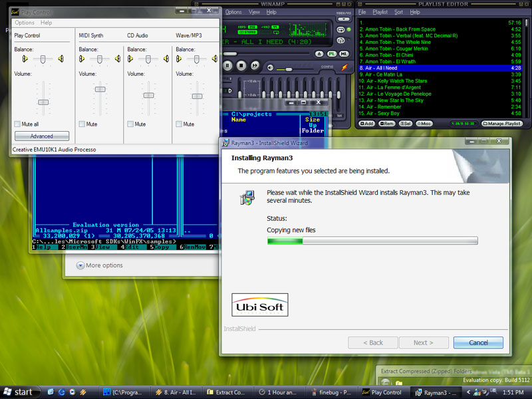Open Playlist Editor Sort menu
532x399 pixels.
(398, 12)
